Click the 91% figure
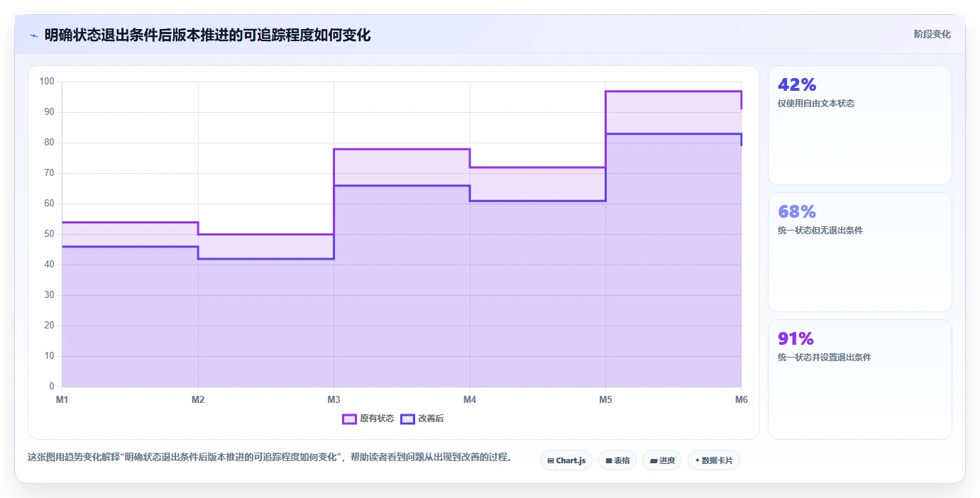This screenshot has height=498, width=980. (795, 339)
